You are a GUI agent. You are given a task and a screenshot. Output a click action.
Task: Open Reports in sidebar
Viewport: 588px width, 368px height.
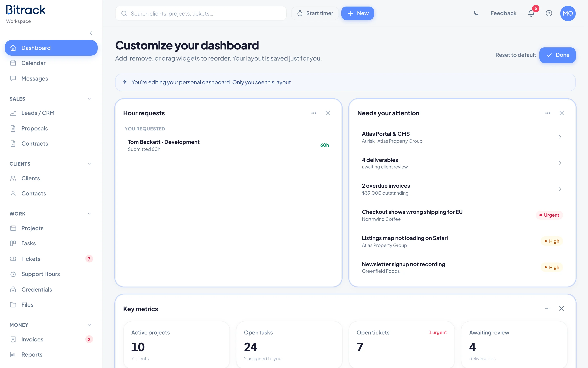pyautogui.click(x=51, y=355)
